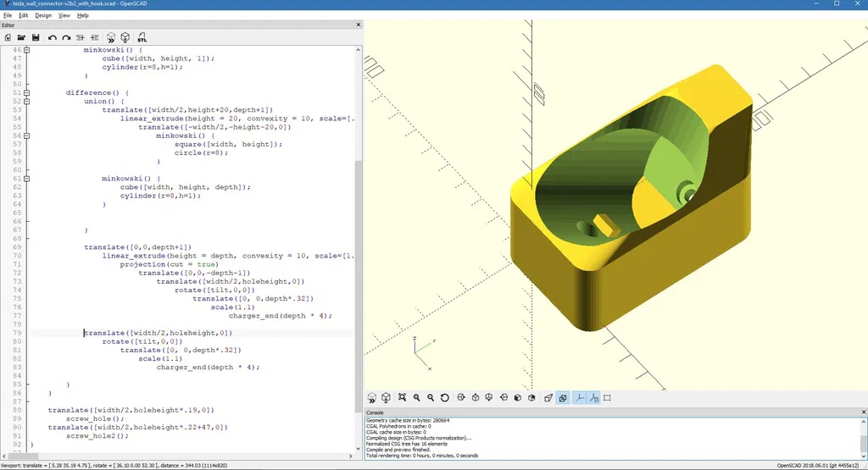Click the console vertical scrollbar
868x470 pixels.
864,439
